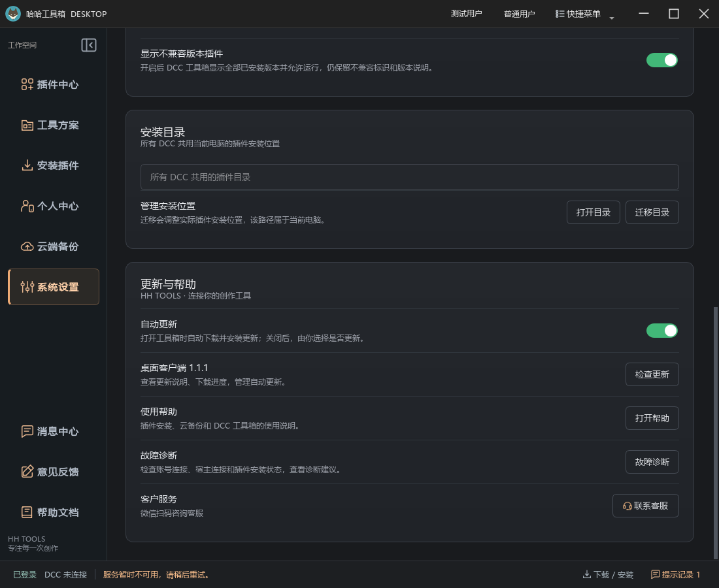Screen dimensions: 719x588
Task: Click the 打开帮助 button
Action: (652, 418)
